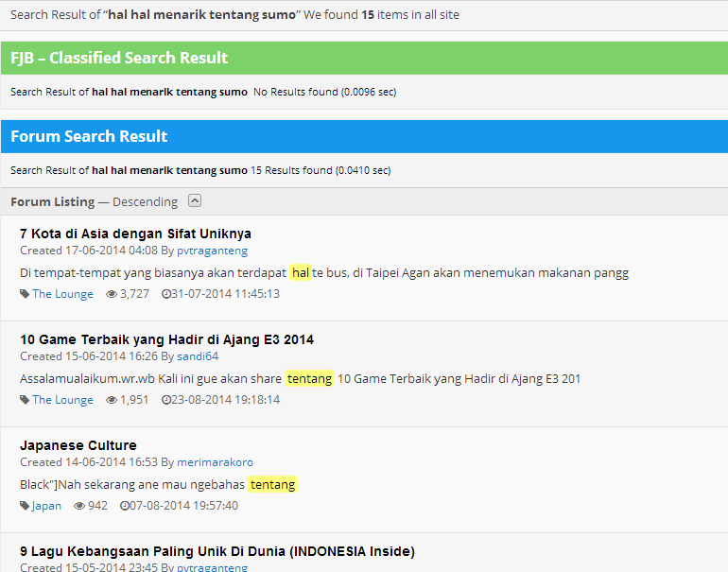Viewport: 728px width, 572px height.
Task: Click eye views icon next to 942
Action: click(x=79, y=506)
